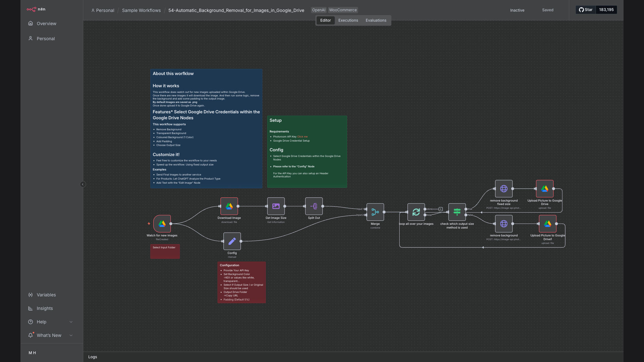Select the About this workflow sticky note

[x=206, y=129]
